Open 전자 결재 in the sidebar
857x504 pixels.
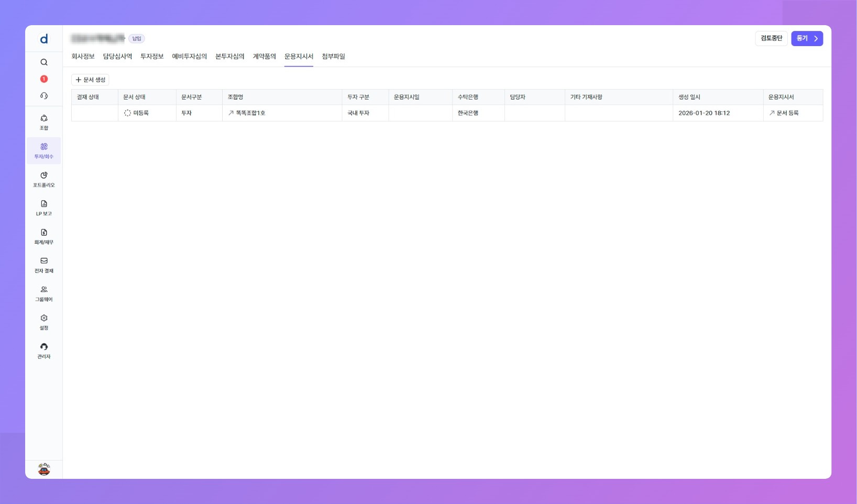(44, 265)
